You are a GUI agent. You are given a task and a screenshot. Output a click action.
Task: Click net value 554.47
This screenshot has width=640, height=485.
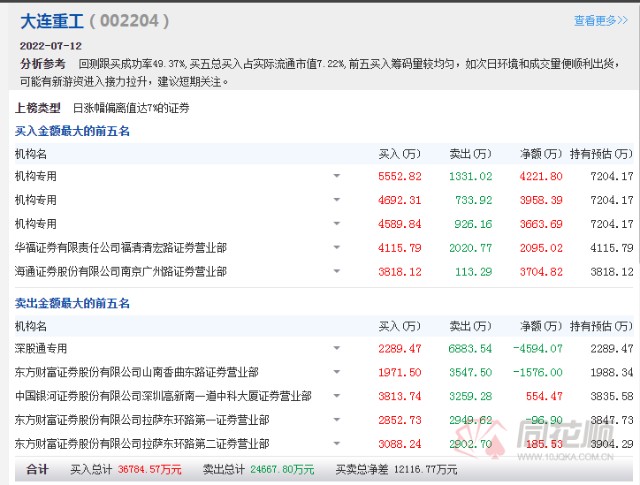(x=544, y=396)
